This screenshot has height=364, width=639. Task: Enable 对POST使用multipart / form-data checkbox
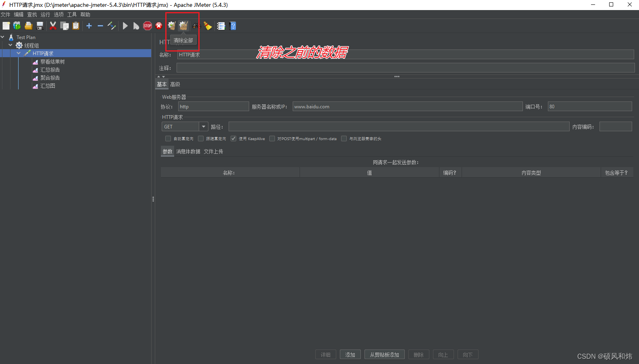(x=272, y=139)
